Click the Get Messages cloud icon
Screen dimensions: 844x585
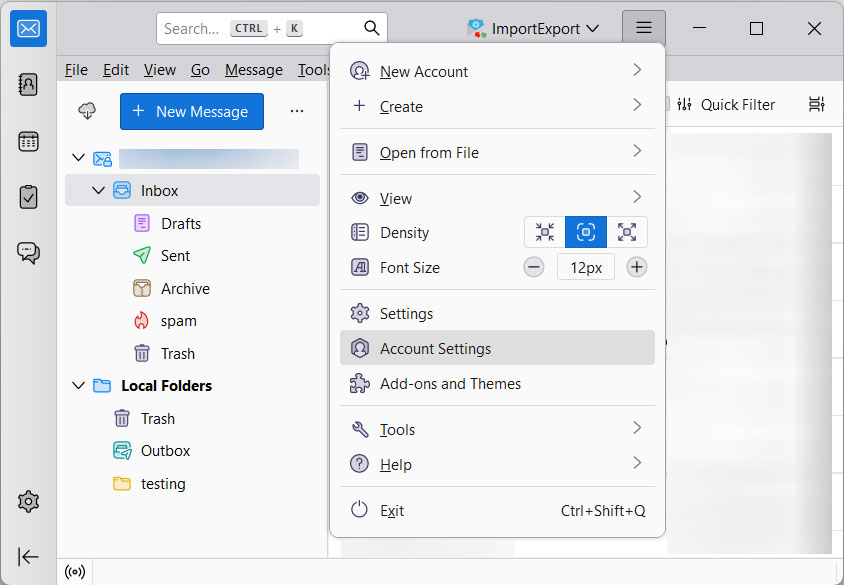pos(87,111)
